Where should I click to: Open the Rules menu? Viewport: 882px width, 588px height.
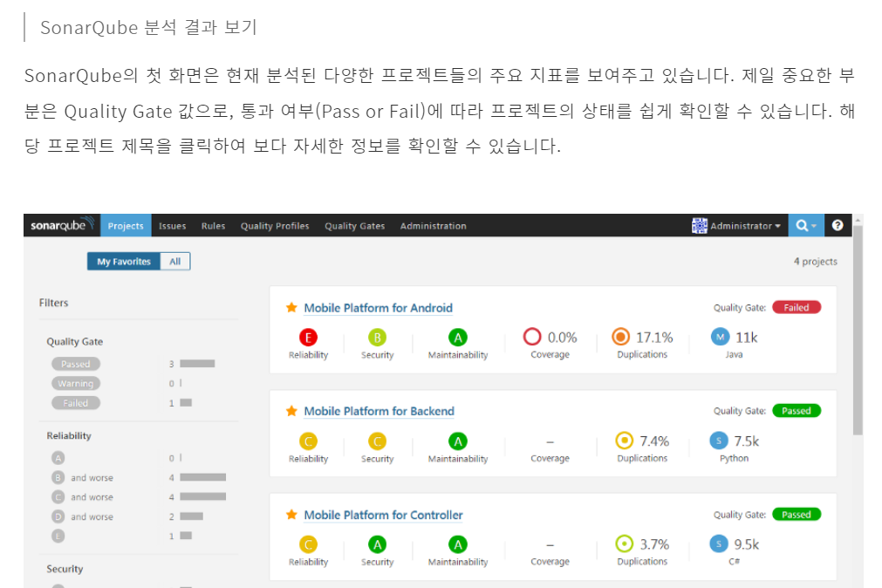point(213,226)
